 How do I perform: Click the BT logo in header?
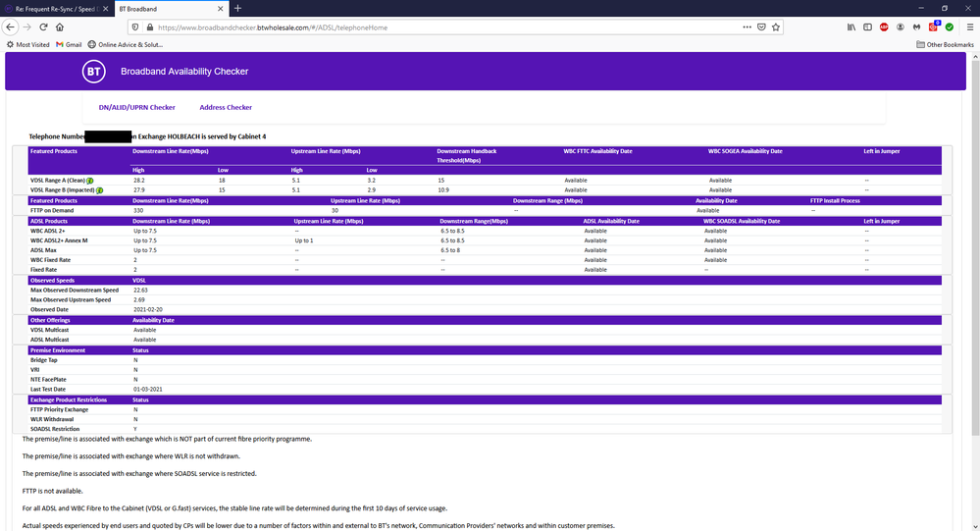click(93, 72)
